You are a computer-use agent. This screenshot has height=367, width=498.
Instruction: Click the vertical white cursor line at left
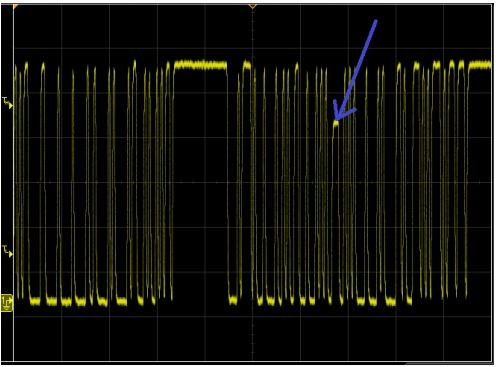(13, 183)
